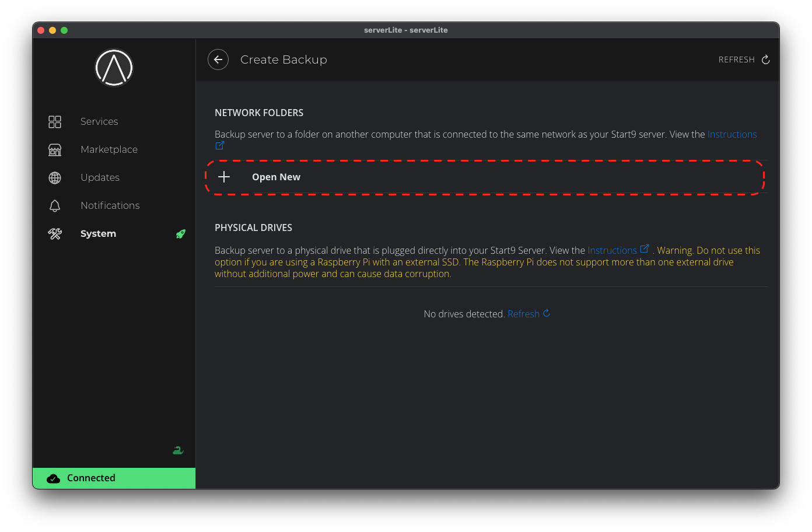This screenshot has width=812, height=532.
Task: Click the small green snake icon
Action: pyautogui.click(x=178, y=450)
